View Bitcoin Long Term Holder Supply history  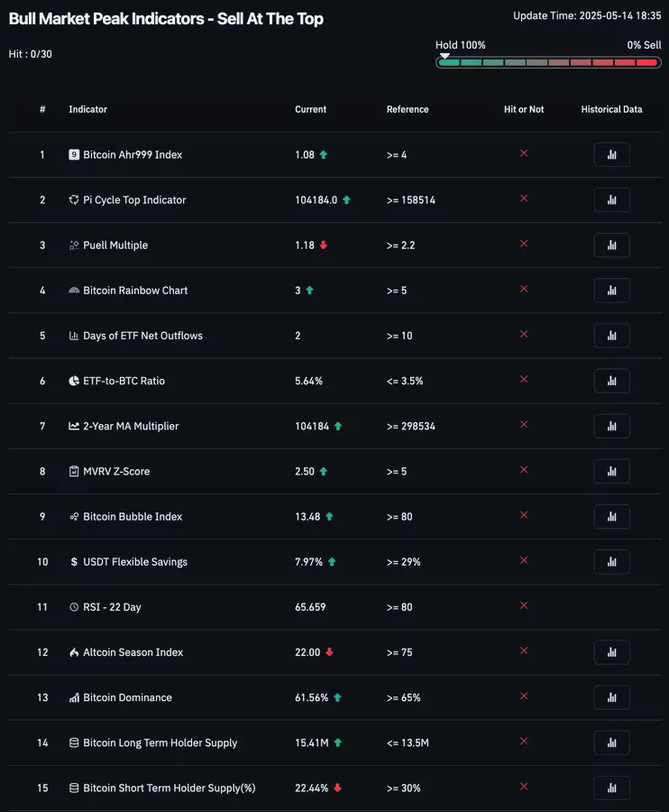coord(611,743)
